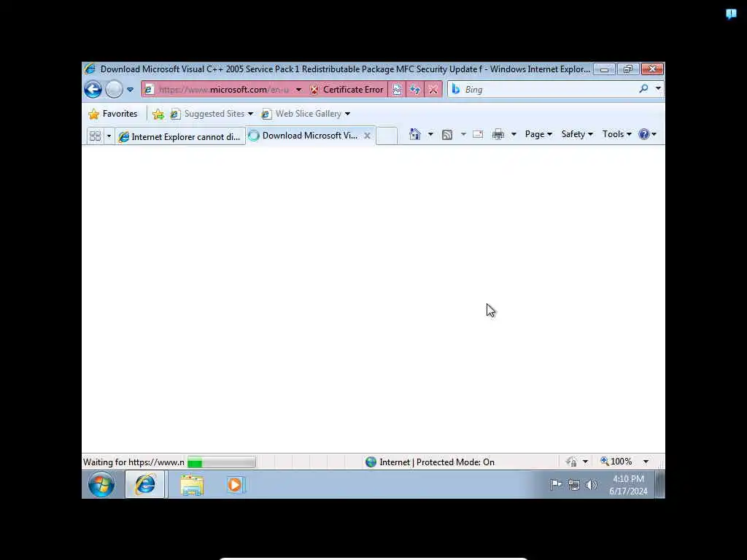Click the Action Center flag tray icon
This screenshot has width=747, height=560.
(x=556, y=485)
